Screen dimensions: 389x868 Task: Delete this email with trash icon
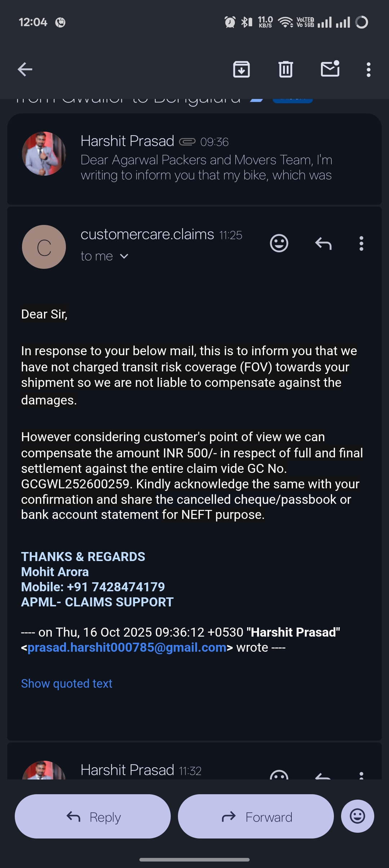coord(286,69)
